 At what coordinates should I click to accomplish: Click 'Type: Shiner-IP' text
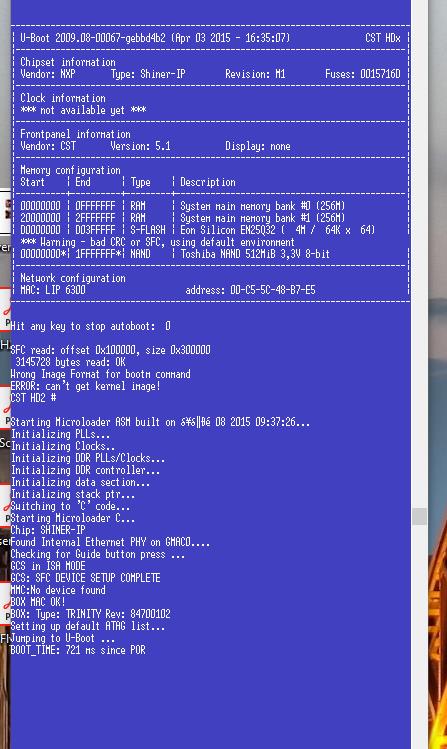point(148,74)
